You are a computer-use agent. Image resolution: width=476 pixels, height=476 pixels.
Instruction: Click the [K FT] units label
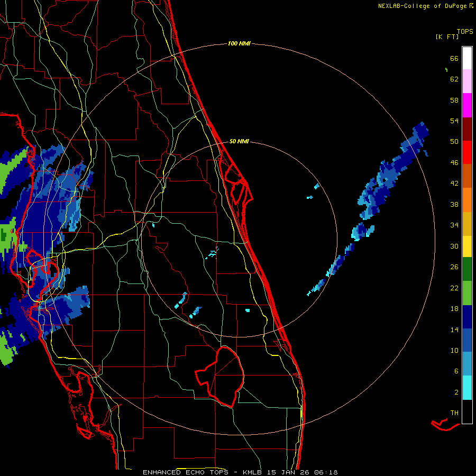[x=447, y=37]
